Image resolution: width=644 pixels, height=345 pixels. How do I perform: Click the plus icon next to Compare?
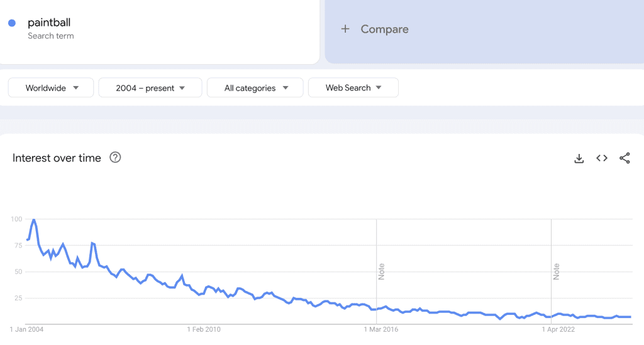[x=345, y=29]
